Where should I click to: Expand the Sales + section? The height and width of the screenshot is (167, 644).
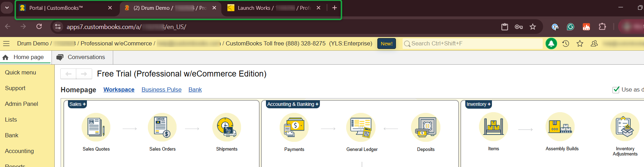pyautogui.click(x=77, y=104)
